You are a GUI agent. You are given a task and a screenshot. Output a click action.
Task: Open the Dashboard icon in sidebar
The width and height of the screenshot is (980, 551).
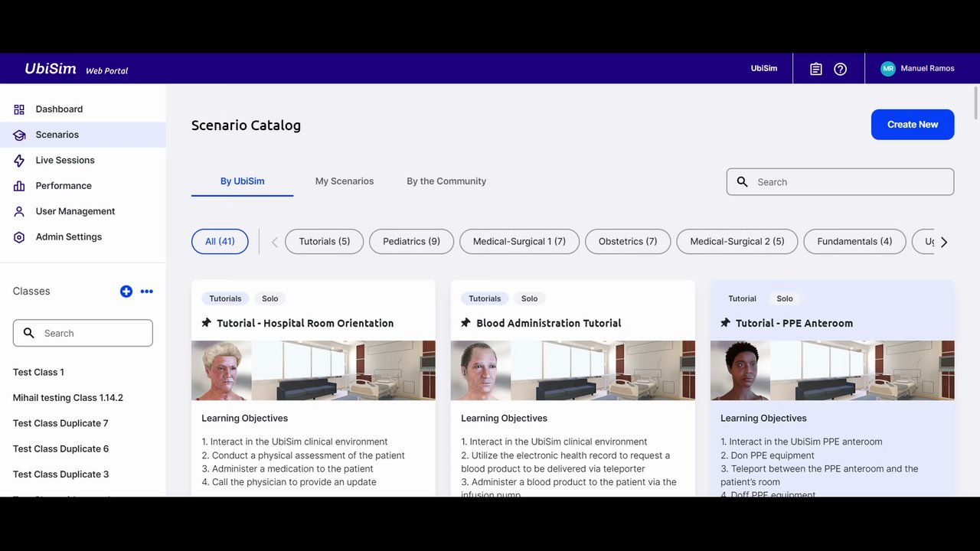(x=19, y=109)
